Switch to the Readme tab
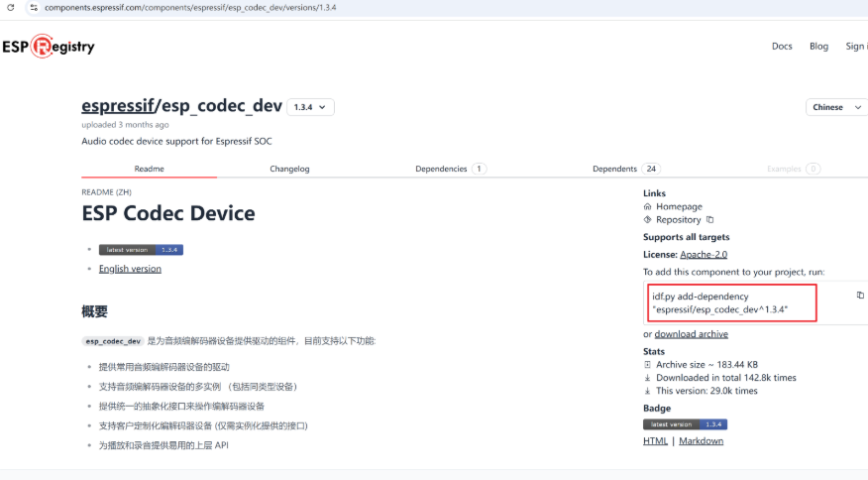 point(149,169)
